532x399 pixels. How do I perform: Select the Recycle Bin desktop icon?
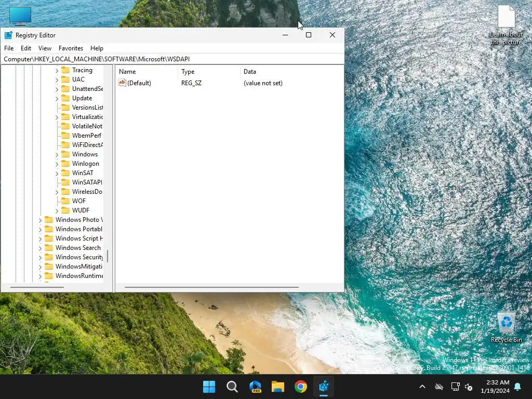tap(506, 327)
